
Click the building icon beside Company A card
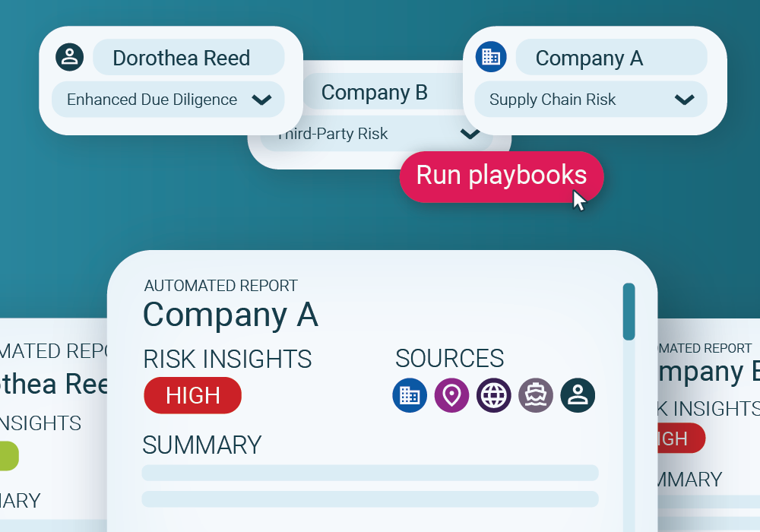pyautogui.click(x=491, y=57)
